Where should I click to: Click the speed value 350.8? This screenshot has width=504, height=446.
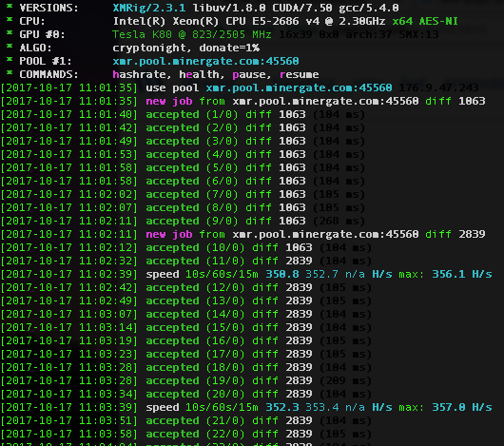pyautogui.click(x=282, y=275)
